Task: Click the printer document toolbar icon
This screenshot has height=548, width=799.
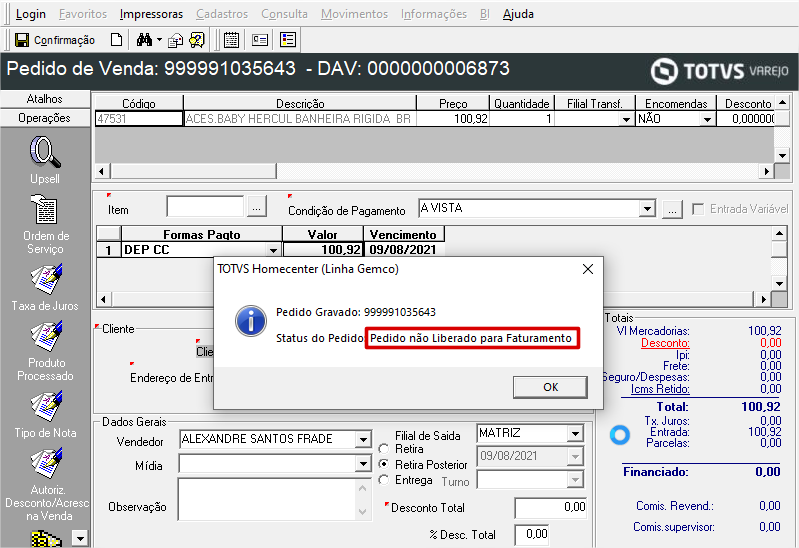Action: 175,40
